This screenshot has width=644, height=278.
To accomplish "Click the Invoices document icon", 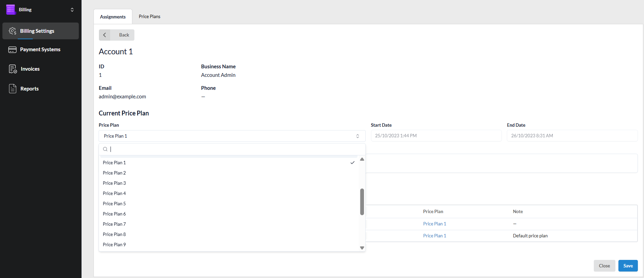I will pyautogui.click(x=13, y=69).
